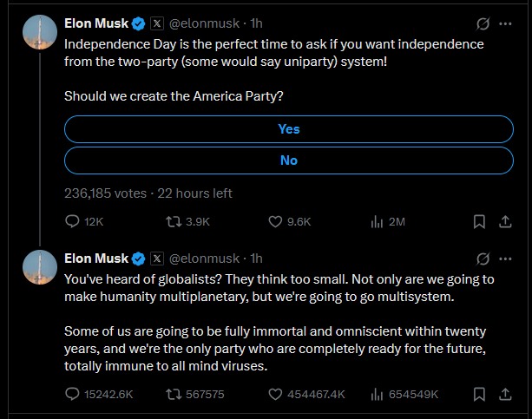Like the America Party poll post
Viewport: 532px width, 419px height.
pyautogui.click(x=274, y=222)
